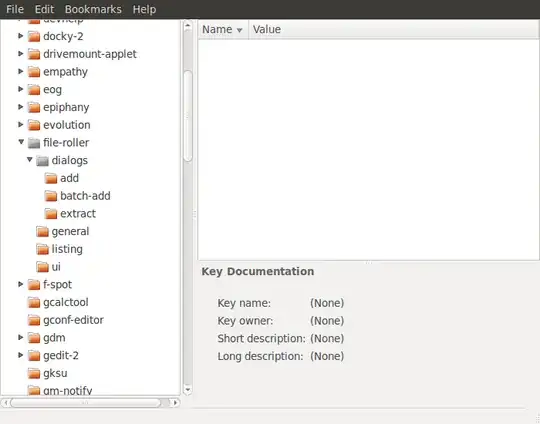Expand the gedit-2 node

21,355
